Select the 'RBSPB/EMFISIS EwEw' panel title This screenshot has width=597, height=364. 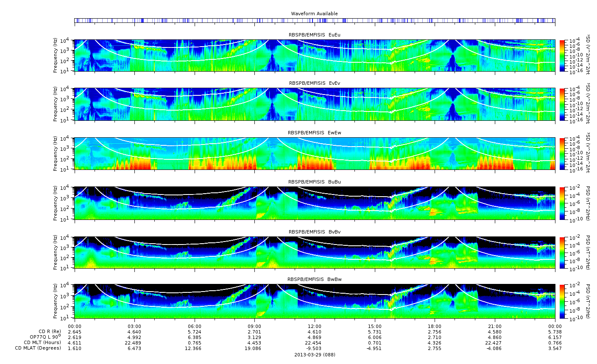coord(315,133)
